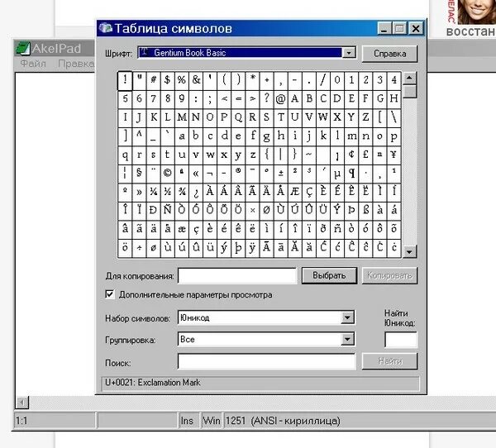The height and width of the screenshot is (448, 496).
Task: Expand the Группировка dropdown
Action: point(347,340)
